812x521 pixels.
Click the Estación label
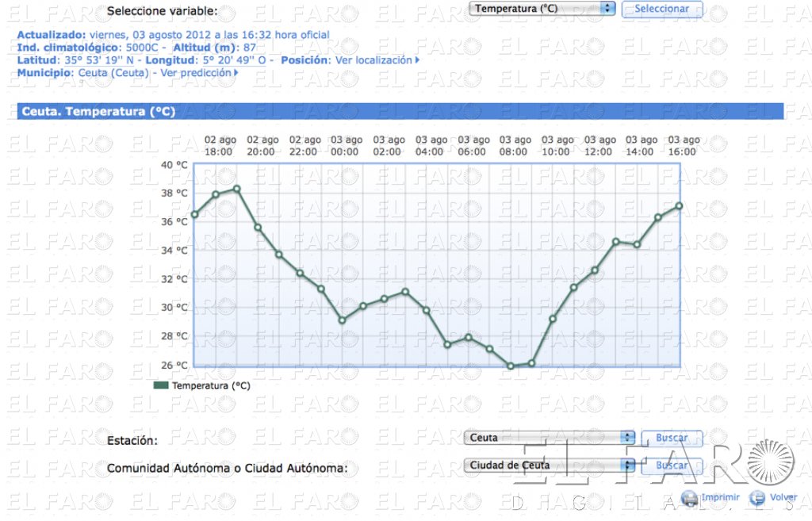click(132, 441)
